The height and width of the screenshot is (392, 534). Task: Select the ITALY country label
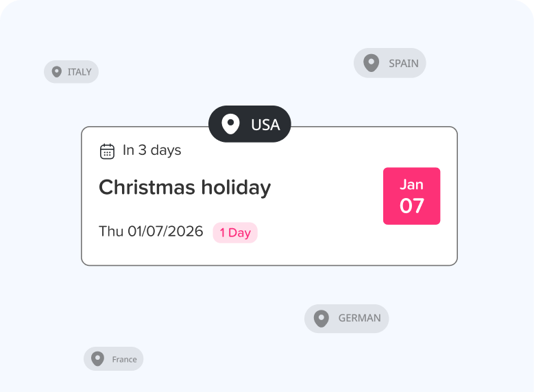click(x=80, y=72)
